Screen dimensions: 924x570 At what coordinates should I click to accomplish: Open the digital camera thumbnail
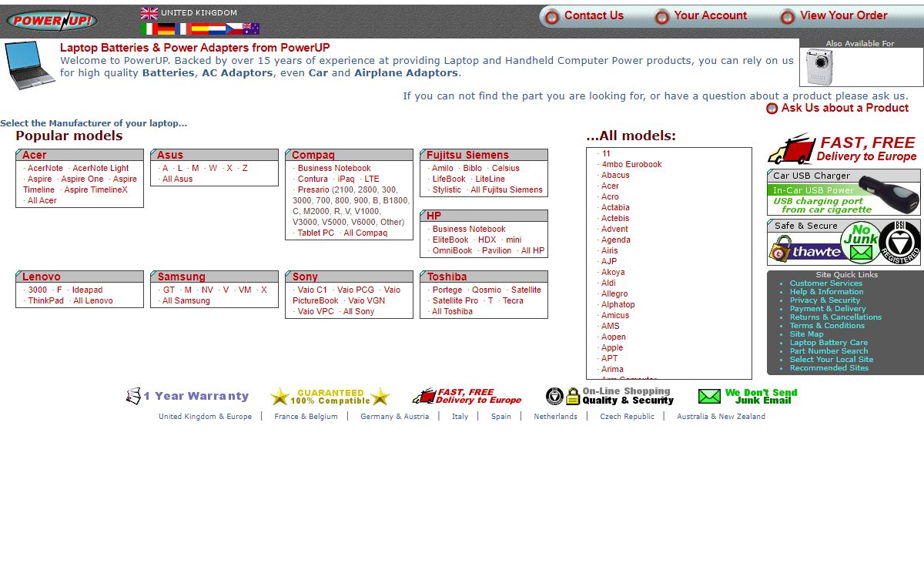tap(819, 67)
